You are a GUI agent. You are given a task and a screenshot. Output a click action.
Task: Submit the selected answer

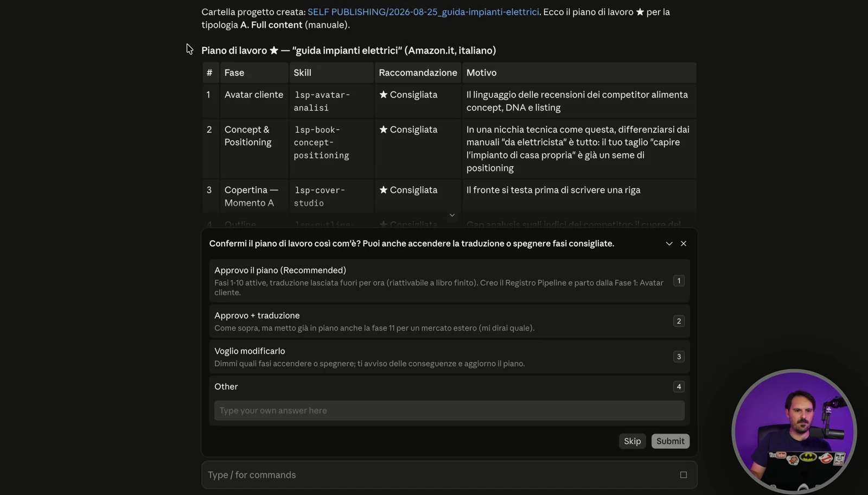(671, 441)
